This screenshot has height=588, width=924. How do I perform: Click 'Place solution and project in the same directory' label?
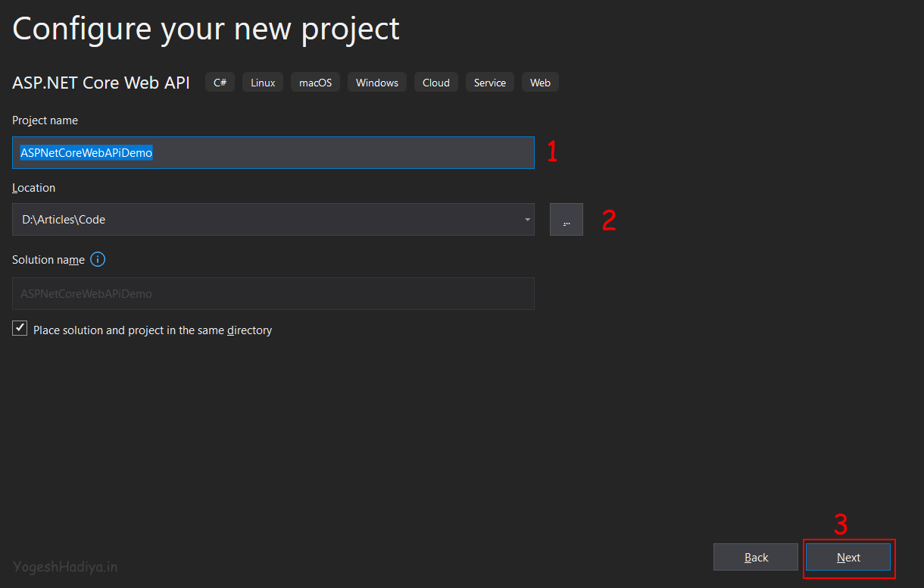[x=152, y=330]
